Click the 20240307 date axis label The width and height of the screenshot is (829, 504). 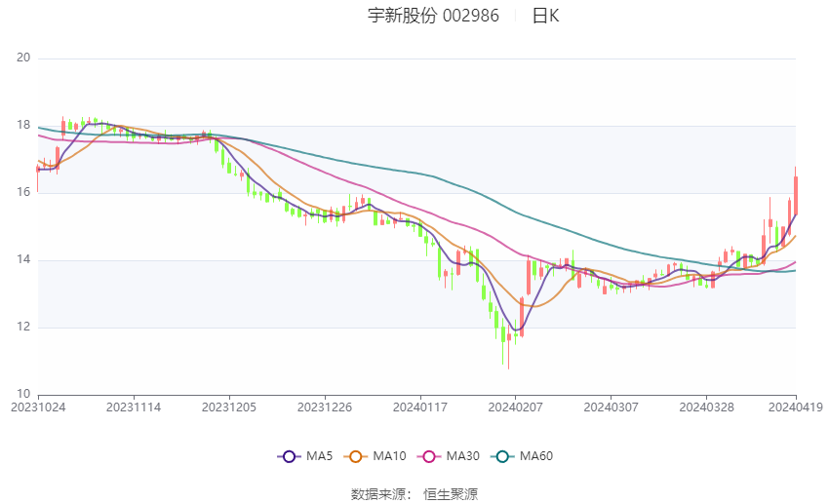click(x=612, y=407)
